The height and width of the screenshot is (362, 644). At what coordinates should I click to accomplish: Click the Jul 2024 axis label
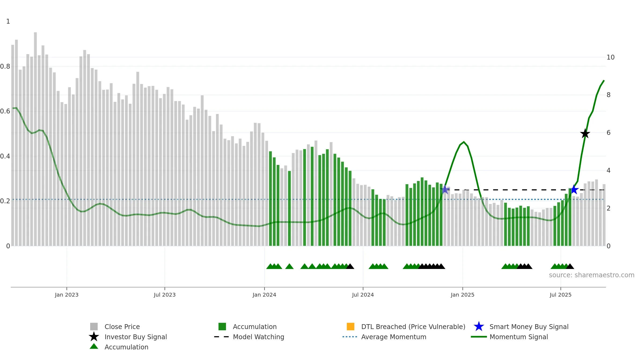363,295
